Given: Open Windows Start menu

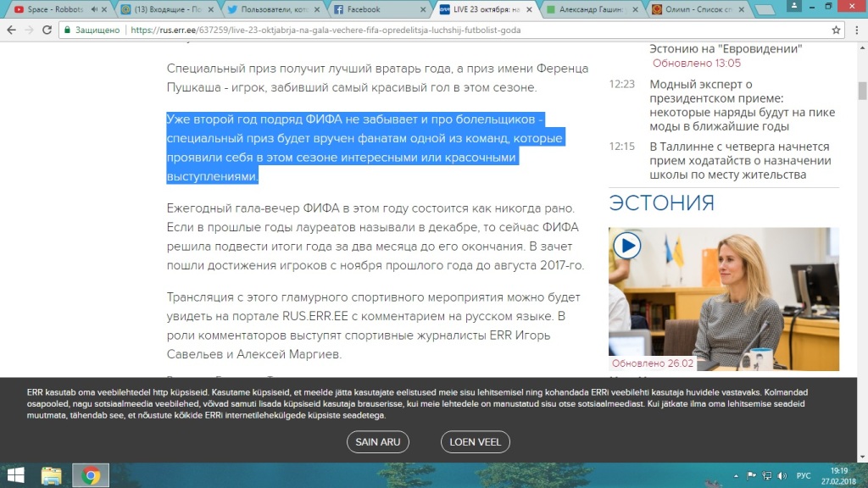Looking at the screenshot, I should point(15,475).
